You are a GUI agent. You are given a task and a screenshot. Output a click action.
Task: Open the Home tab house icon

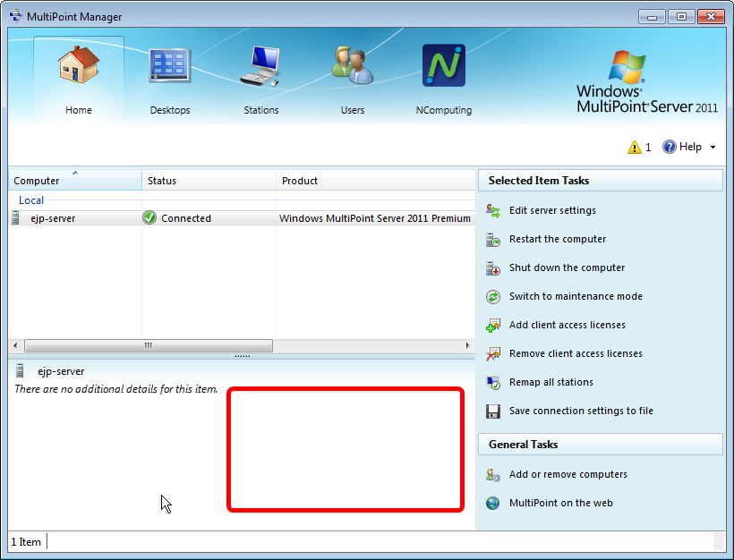click(x=79, y=64)
